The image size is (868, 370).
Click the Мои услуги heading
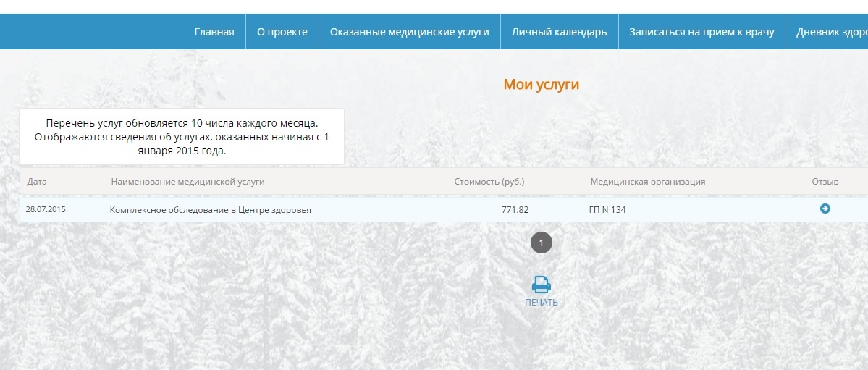tap(541, 85)
